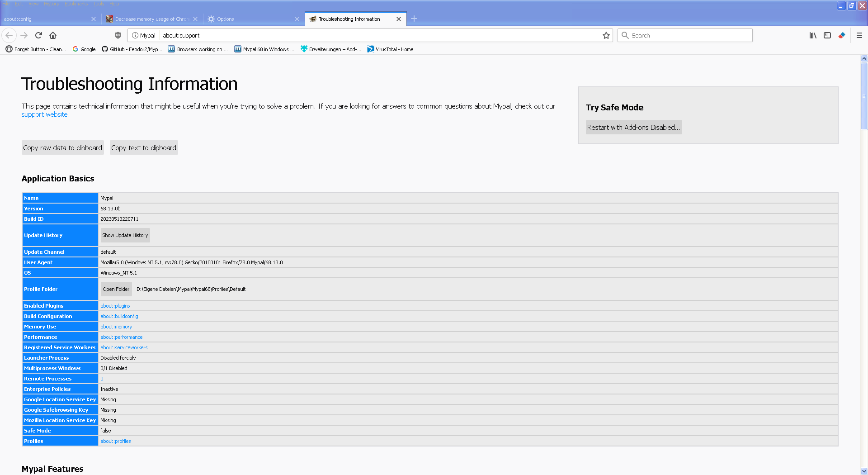The width and height of the screenshot is (868, 475).
Task: Toggle the sidebar view
Action: (827, 35)
